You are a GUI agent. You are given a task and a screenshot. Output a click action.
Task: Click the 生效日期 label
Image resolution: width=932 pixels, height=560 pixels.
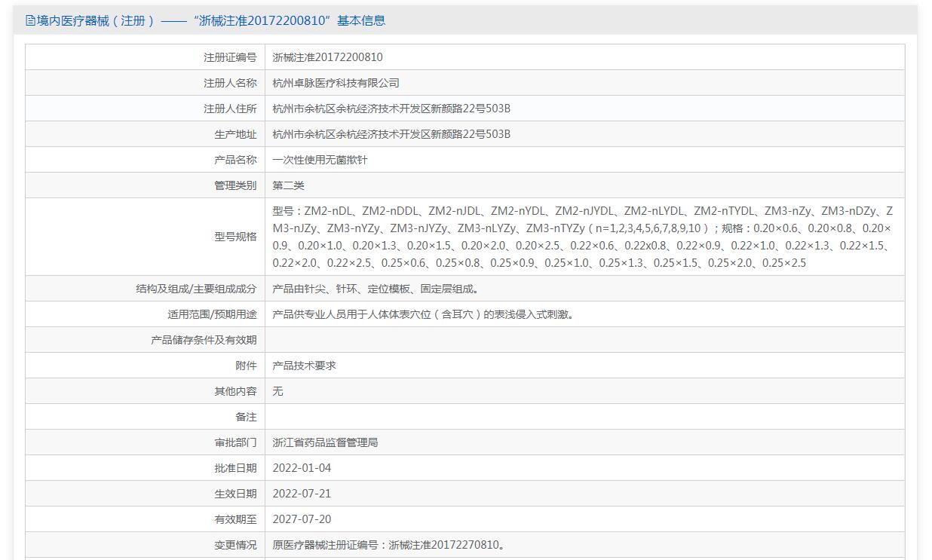tap(235, 494)
